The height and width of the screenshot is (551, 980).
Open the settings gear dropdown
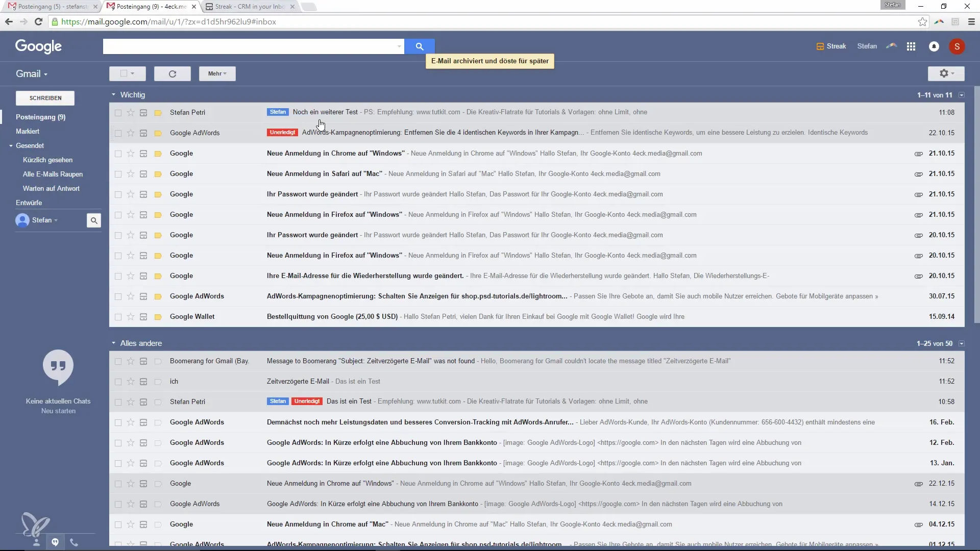[946, 73]
